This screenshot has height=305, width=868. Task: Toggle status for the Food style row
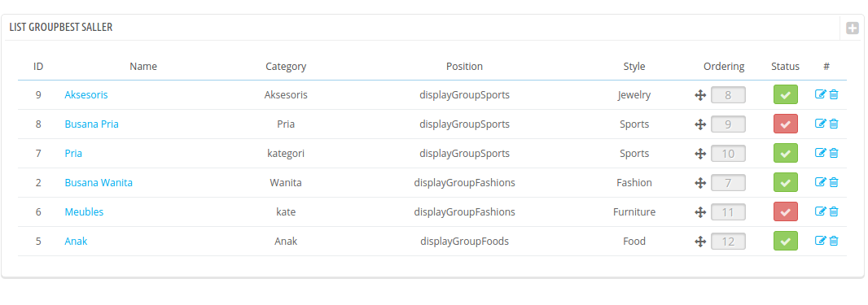click(785, 242)
